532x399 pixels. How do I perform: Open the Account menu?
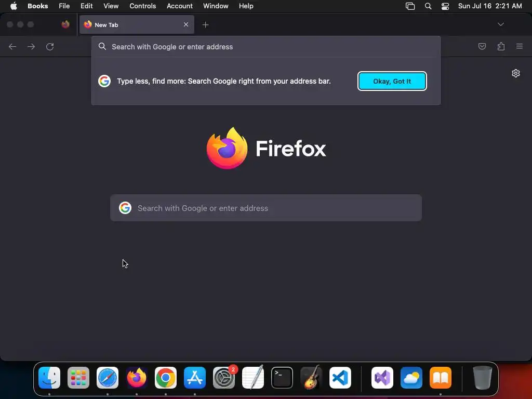click(x=179, y=6)
